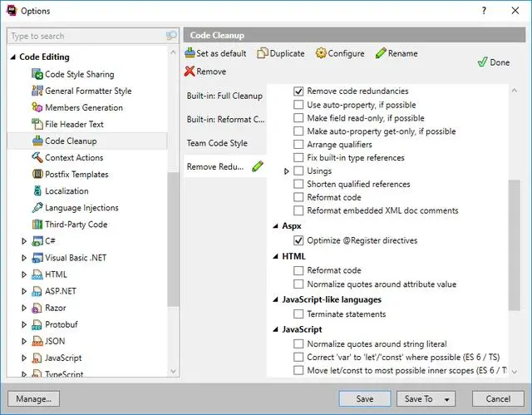Click the Protobuf file icon

(x=37, y=324)
